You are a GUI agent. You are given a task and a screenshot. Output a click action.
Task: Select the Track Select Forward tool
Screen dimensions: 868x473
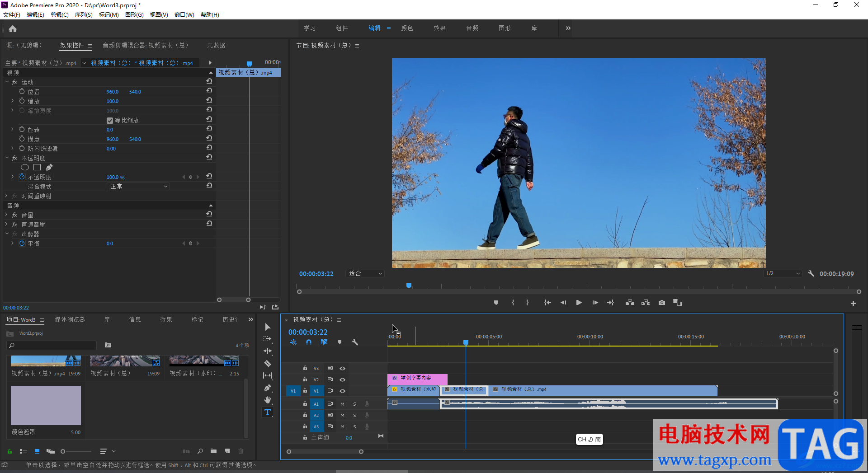pos(268,339)
